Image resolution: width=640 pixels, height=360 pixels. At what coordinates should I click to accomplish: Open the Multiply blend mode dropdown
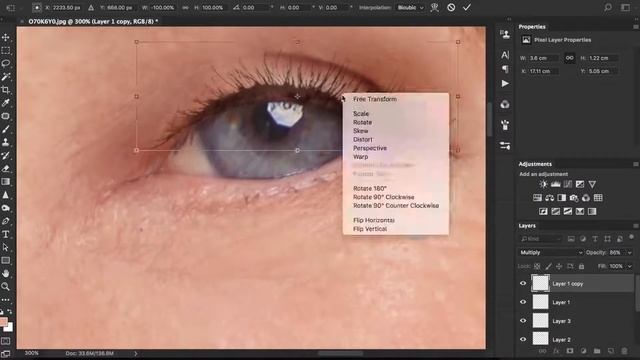click(551, 253)
